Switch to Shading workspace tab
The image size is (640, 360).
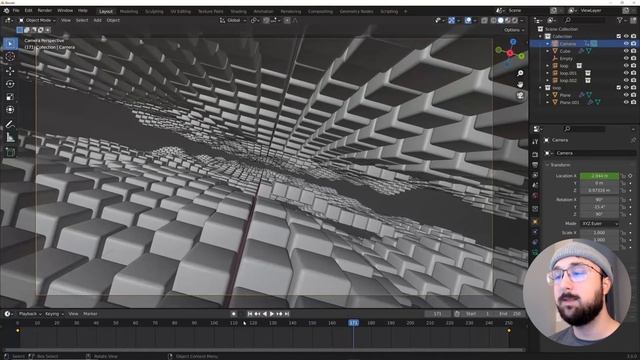pos(238,11)
